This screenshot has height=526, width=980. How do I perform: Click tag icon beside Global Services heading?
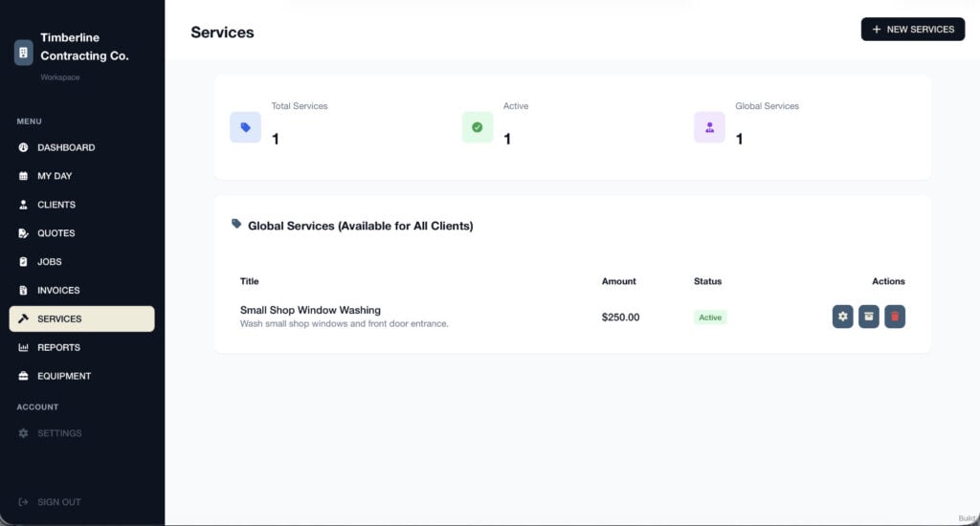pyautogui.click(x=236, y=224)
